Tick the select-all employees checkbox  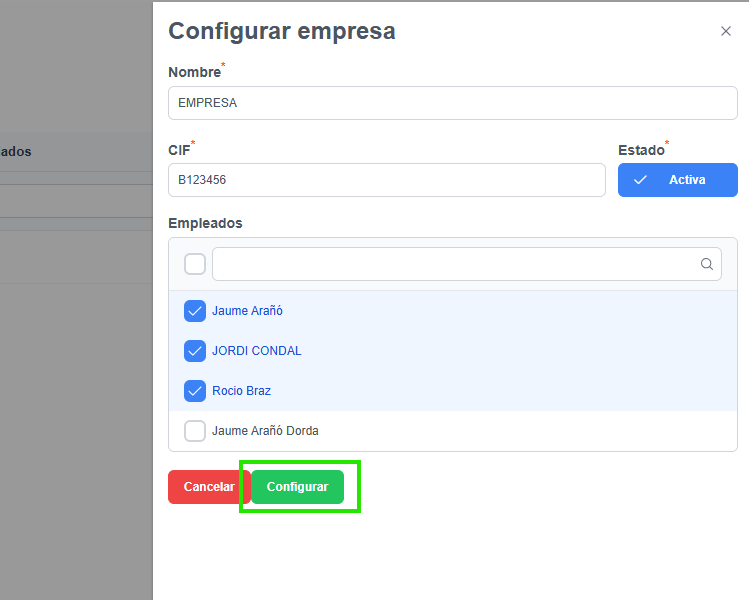click(x=195, y=264)
